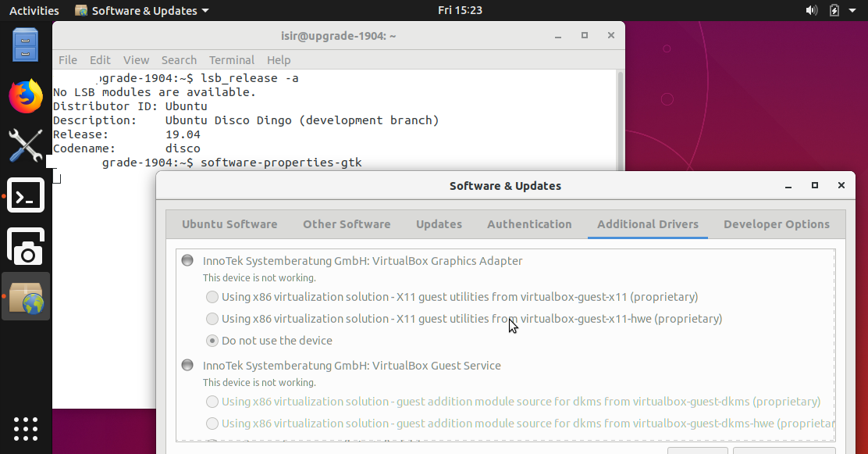The image size is (868, 454).
Task: Maximize the Software & Updates window
Action: (815, 186)
